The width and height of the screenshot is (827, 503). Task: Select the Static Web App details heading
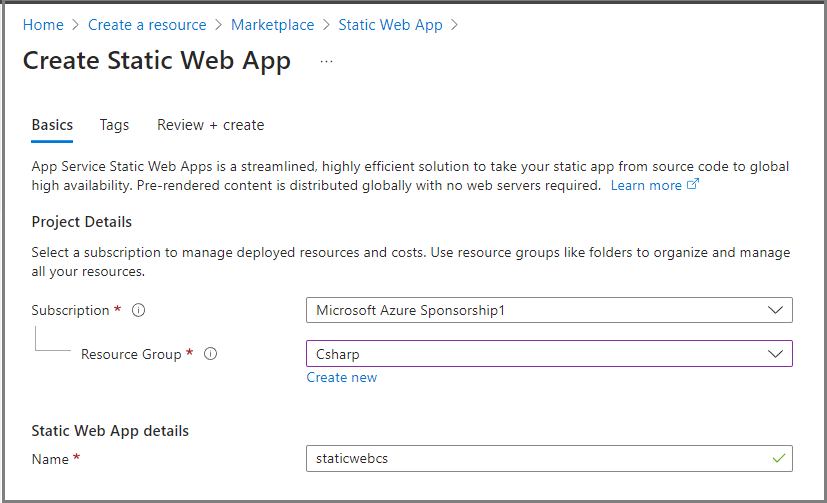(x=110, y=431)
